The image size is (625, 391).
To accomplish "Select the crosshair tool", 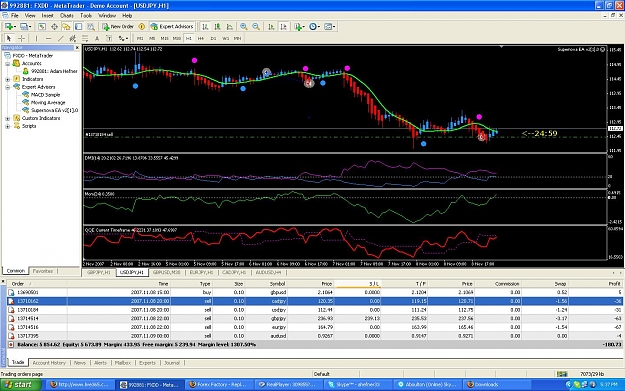I will (x=21, y=38).
